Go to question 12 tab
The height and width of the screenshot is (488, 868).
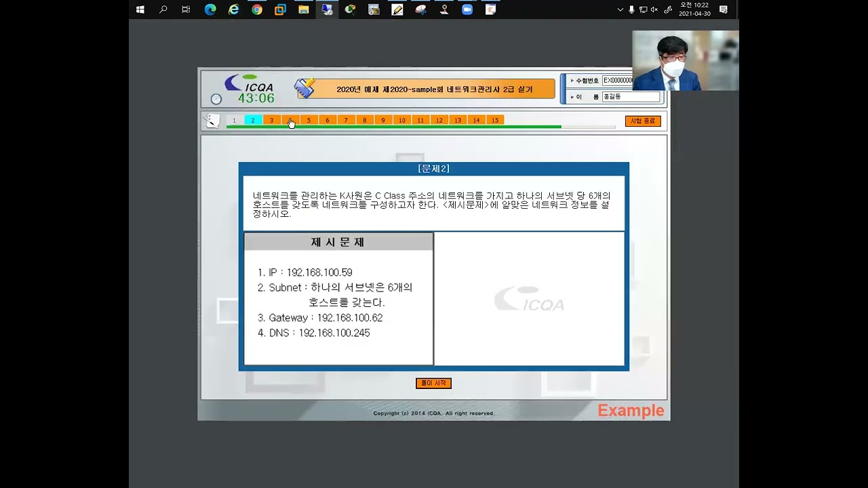tap(439, 121)
